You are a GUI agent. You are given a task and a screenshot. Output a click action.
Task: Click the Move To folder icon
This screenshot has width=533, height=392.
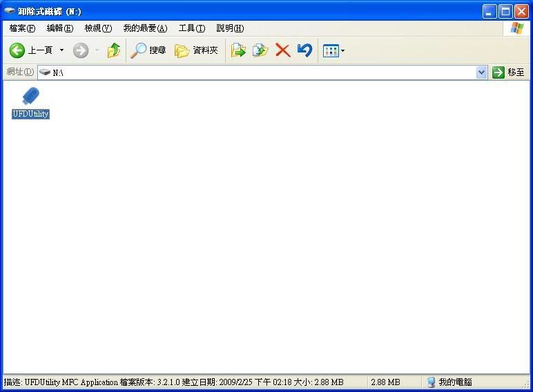(x=238, y=50)
